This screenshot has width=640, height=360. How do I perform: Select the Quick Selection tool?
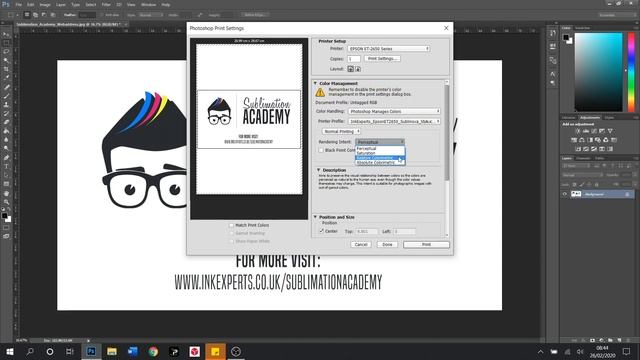point(6,60)
